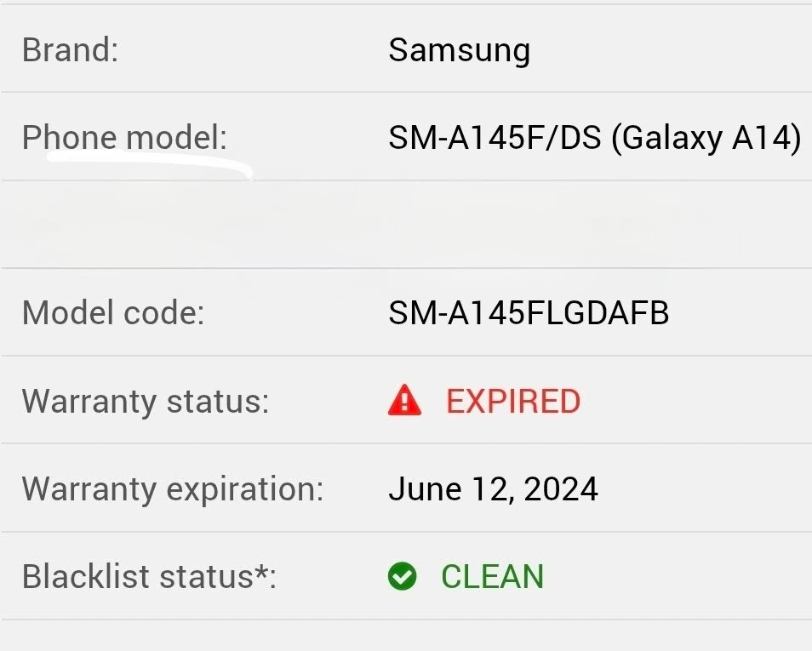
Task: Click the Samsung brand value
Action: pos(459,50)
